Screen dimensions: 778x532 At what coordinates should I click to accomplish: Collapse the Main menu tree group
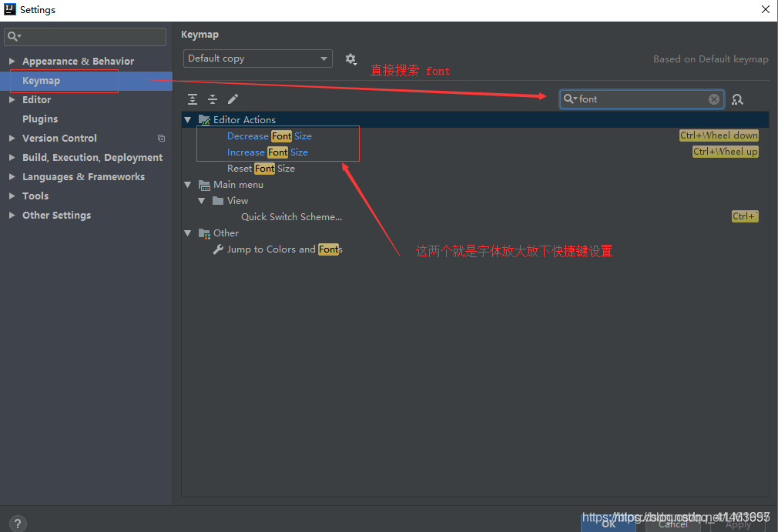pyautogui.click(x=187, y=185)
